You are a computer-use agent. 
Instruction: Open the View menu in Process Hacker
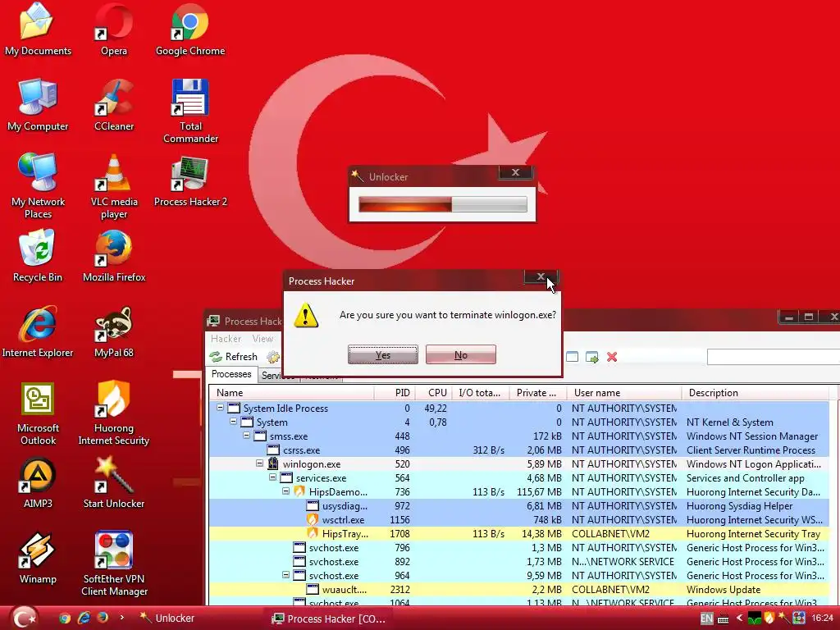pyautogui.click(x=262, y=339)
